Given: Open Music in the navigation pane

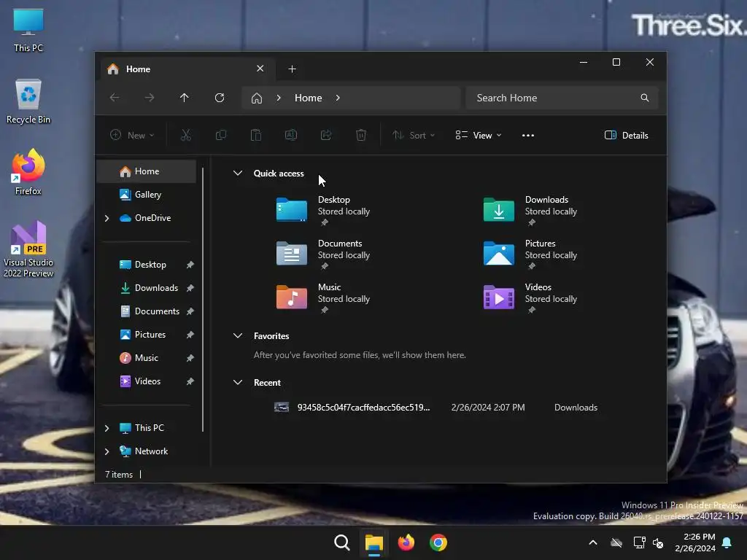Looking at the screenshot, I should [146, 358].
